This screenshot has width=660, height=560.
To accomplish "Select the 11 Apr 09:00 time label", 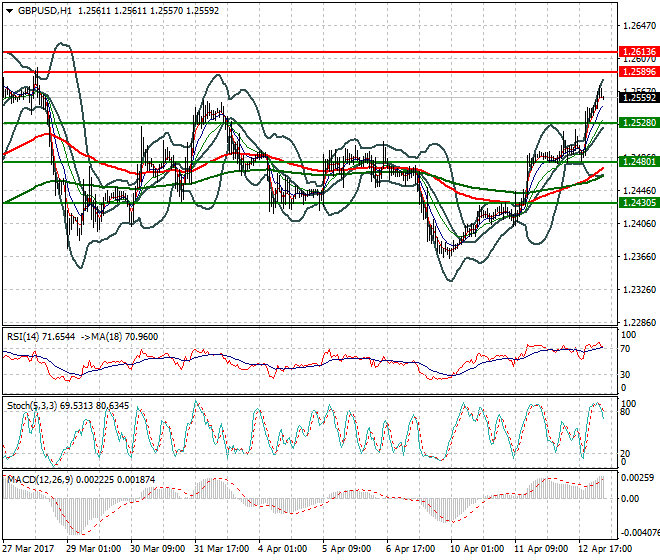I will tap(541, 549).
